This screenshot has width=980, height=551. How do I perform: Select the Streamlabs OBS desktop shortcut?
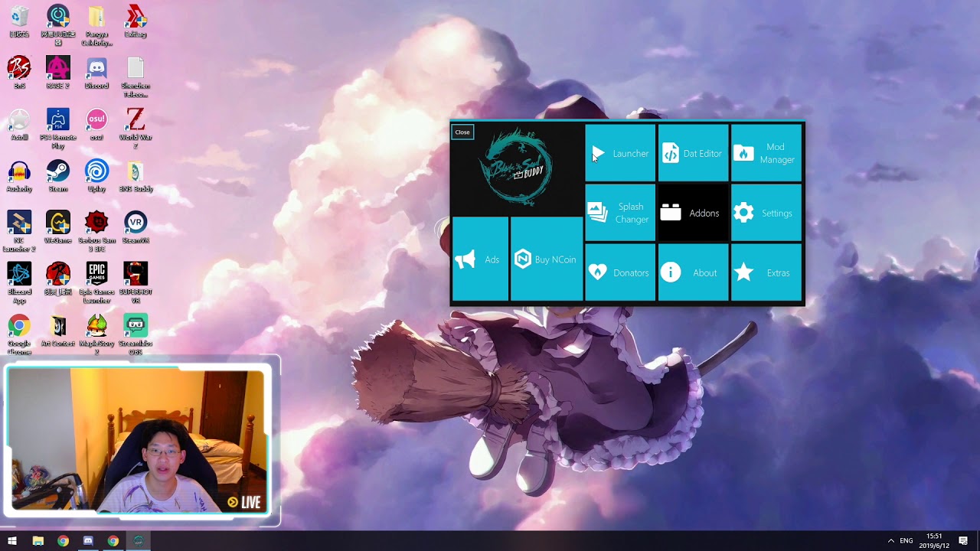[x=136, y=334]
